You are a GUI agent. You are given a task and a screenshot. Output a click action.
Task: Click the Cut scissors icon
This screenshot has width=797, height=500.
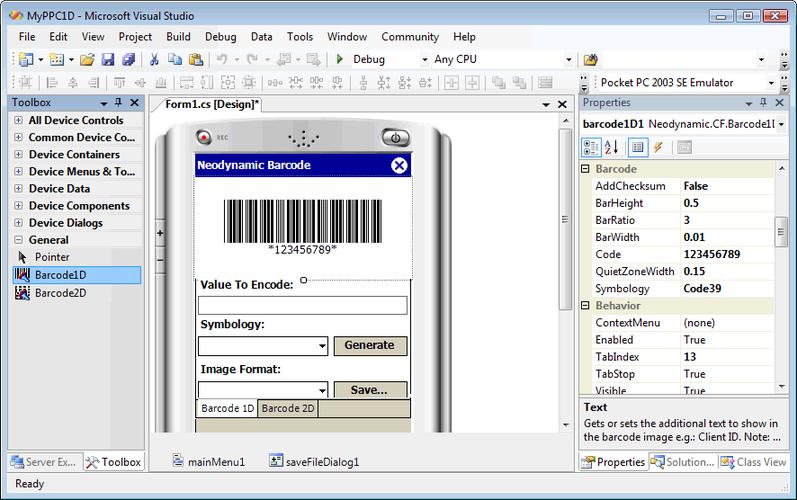pyautogui.click(x=156, y=60)
